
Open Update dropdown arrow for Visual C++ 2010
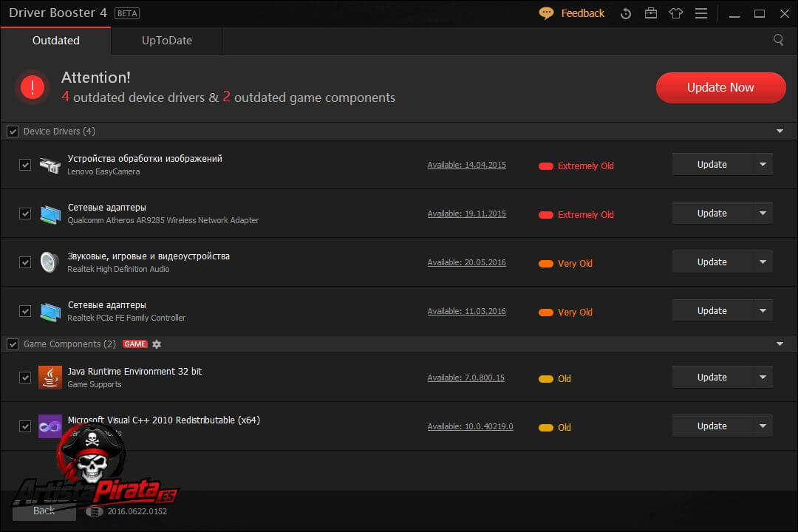(x=763, y=426)
